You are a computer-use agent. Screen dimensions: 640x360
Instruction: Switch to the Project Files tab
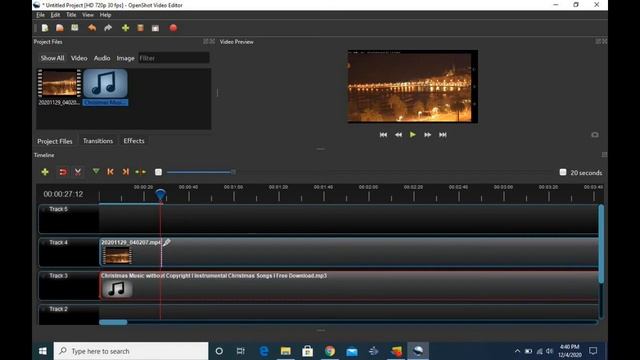coord(55,141)
